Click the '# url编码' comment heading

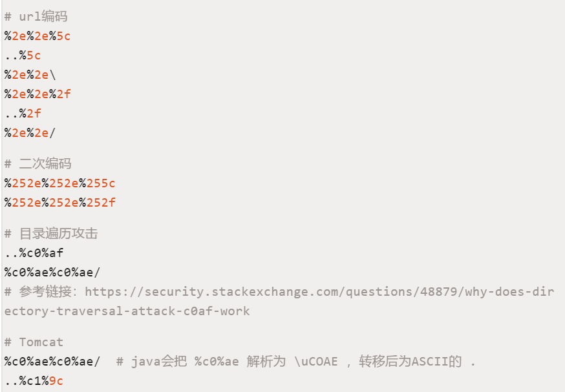tap(36, 17)
